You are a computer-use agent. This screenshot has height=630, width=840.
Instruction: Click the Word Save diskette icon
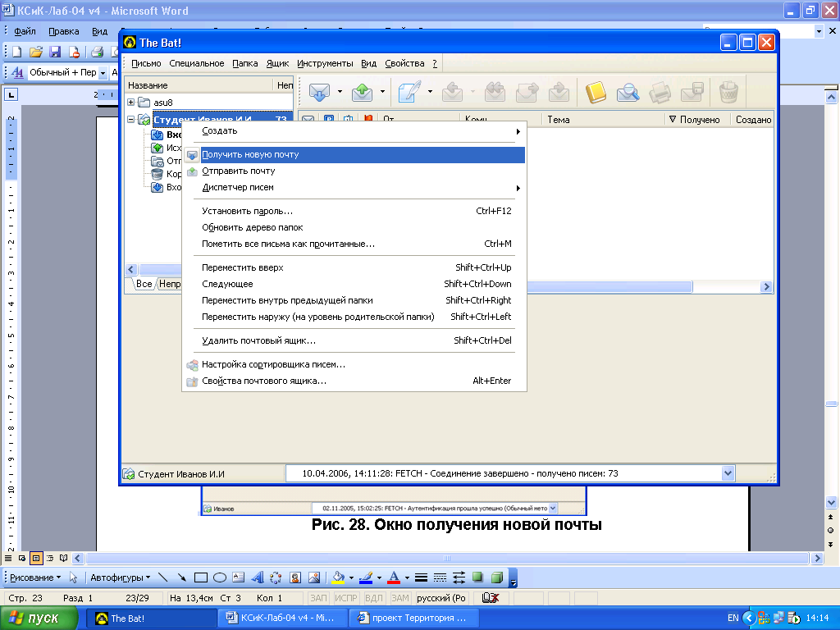point(55,52)
